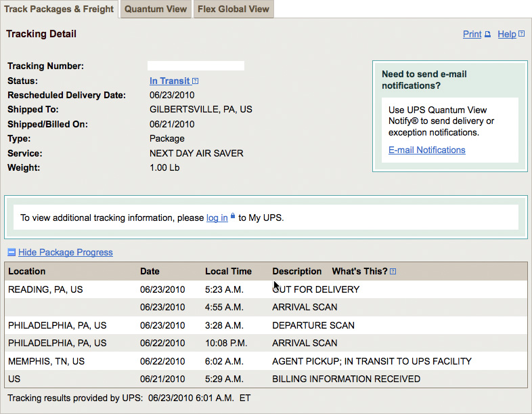Click the lock icon after log in
This screenshot has height=414, width=532.
coord(233,215)
